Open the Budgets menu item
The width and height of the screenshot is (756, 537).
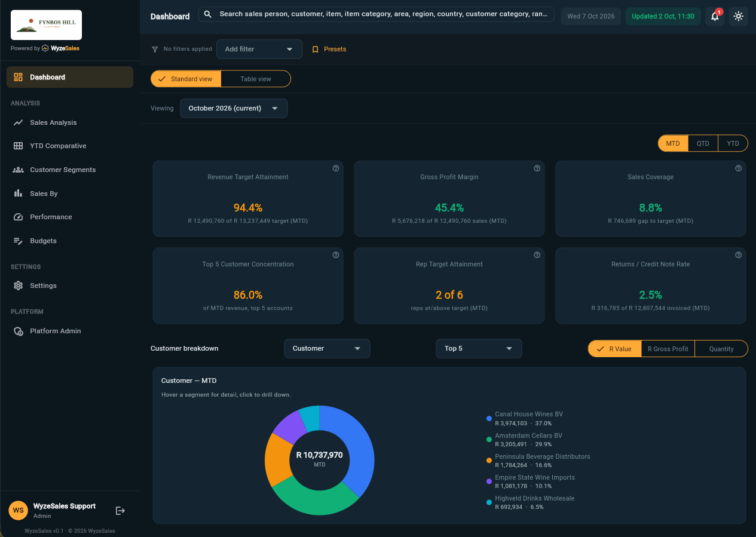70,241
